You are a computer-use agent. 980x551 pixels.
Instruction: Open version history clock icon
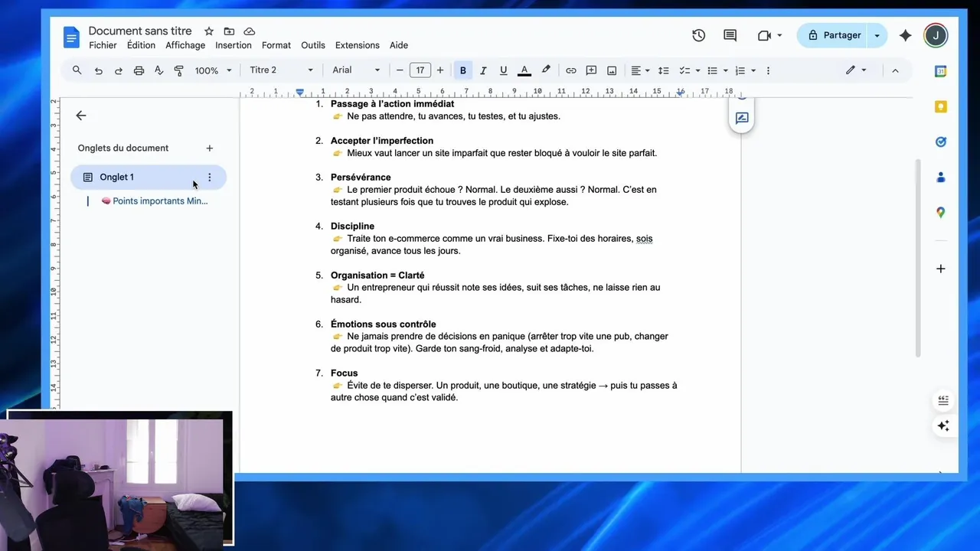click(x=698, y=35)
